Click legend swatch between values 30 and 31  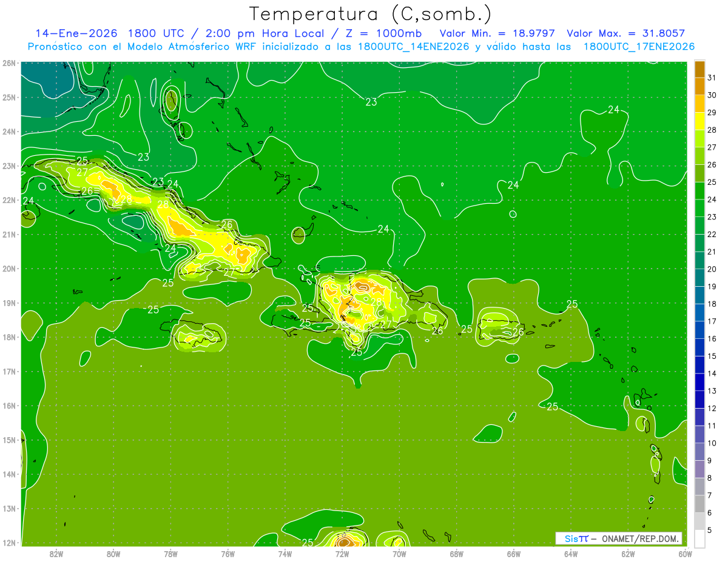click(699, 87)
